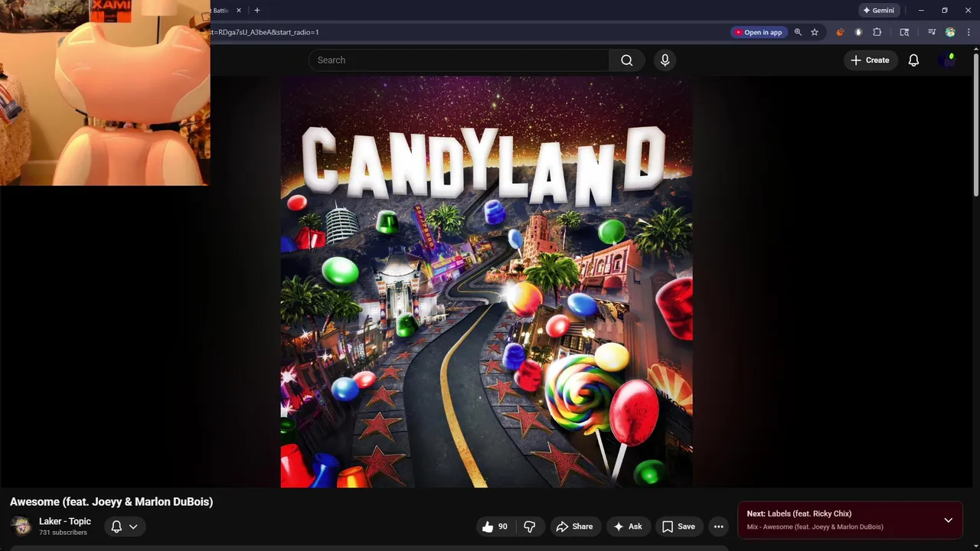Open the YouTube account avatar menu

[x=947, y=60]
